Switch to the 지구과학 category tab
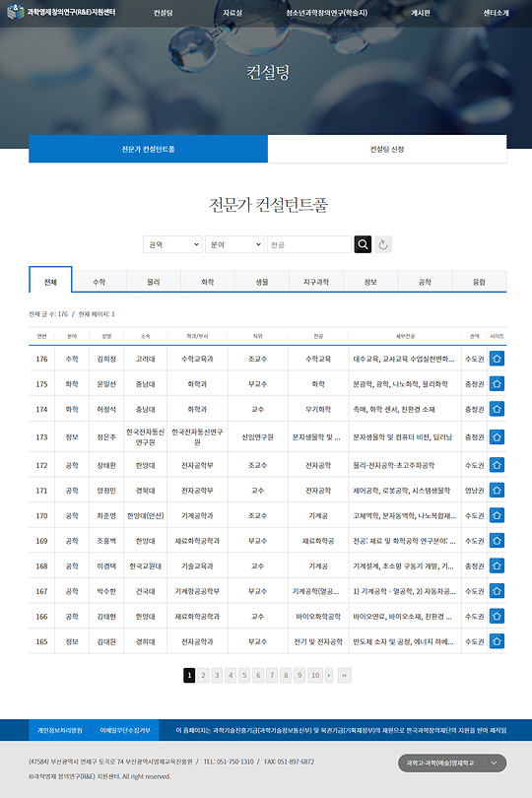 tap(316, 282)
